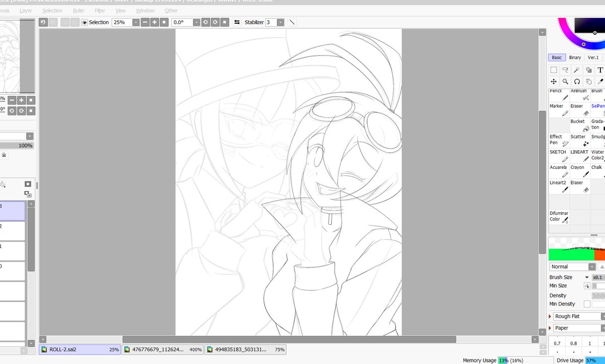This screenshot has height=364, width=605.
Task: Choose the Scatter brush
Action: [580, 141]
